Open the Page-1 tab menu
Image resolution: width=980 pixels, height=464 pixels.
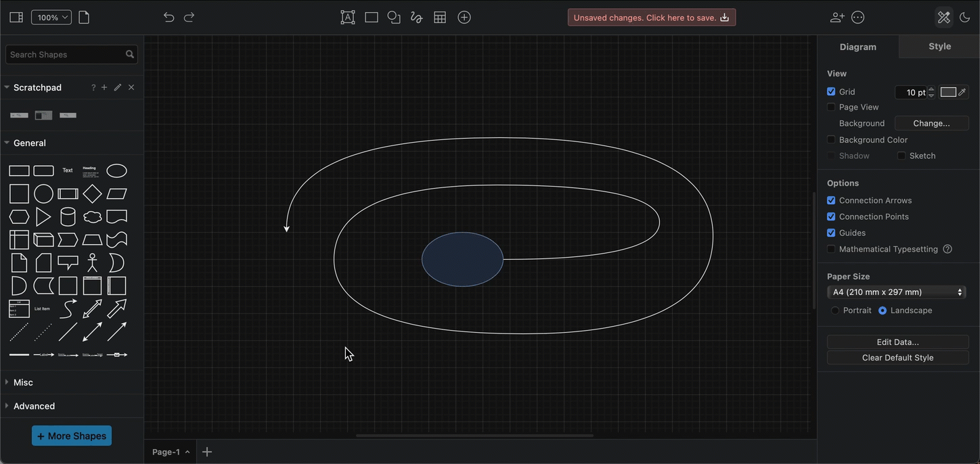click(x=187, y=452)
